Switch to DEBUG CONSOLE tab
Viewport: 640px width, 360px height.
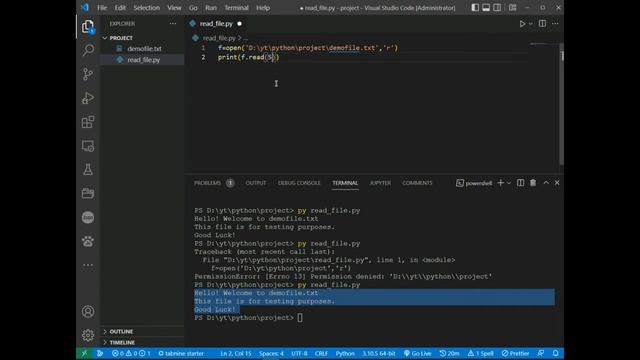[299, 183]
